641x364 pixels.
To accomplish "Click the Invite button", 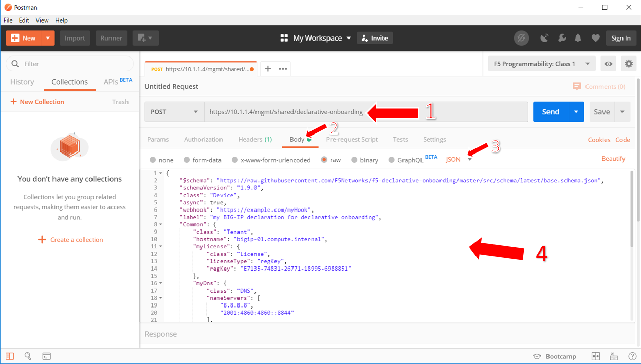I will click(375, 38).
